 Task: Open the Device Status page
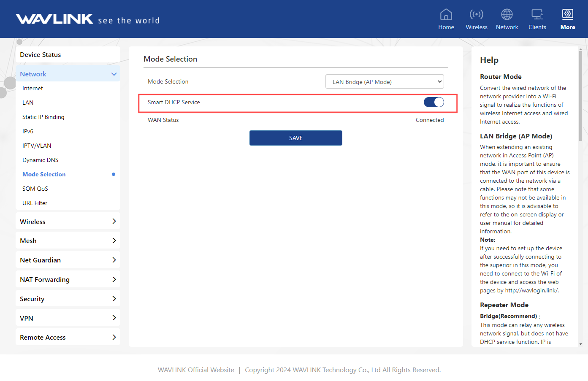tap(41, 55)
